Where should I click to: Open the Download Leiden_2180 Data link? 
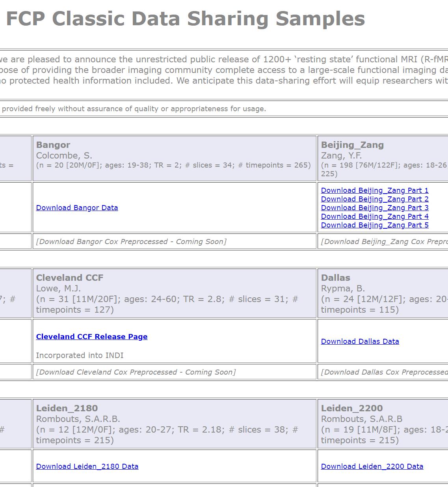point(87,466)
